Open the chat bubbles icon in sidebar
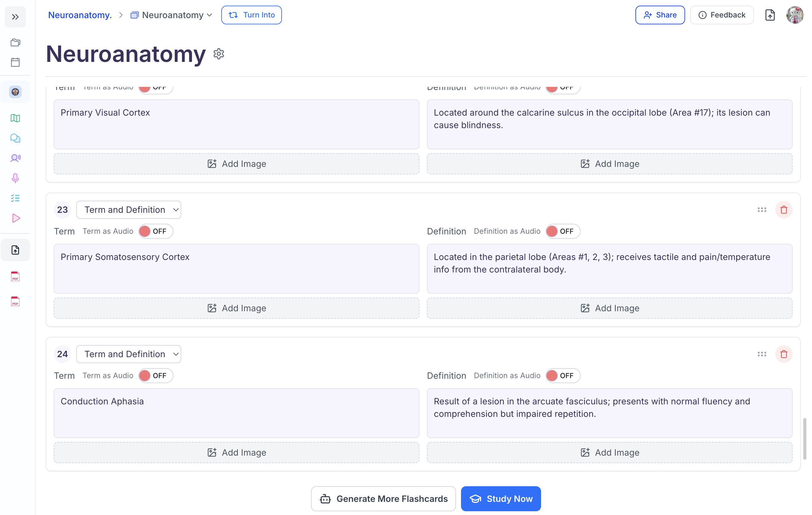 pyautogui.click(x=15, y=138)
